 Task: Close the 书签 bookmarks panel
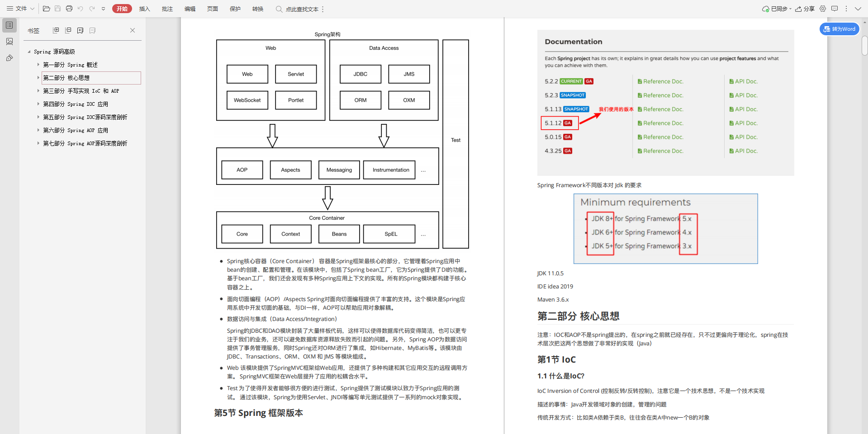click(133, 30)
